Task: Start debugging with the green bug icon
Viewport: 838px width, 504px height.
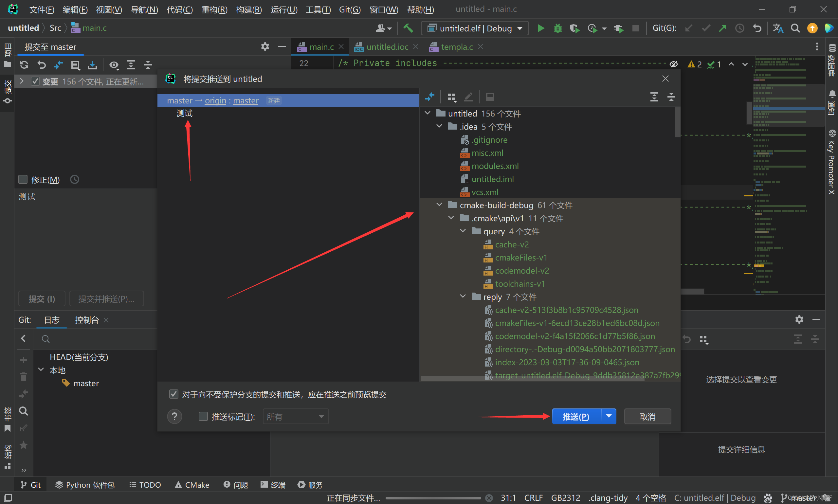Action: (557, 28)
